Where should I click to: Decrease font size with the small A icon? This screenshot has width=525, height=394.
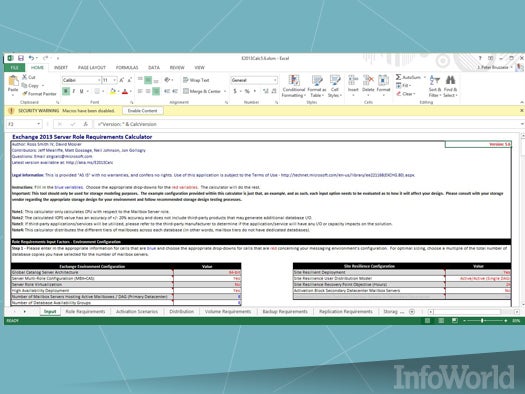(x=130, y=80)
